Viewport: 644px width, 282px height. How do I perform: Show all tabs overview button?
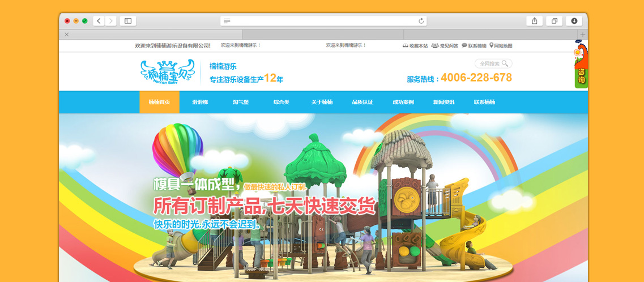click(x=554, y=21)
